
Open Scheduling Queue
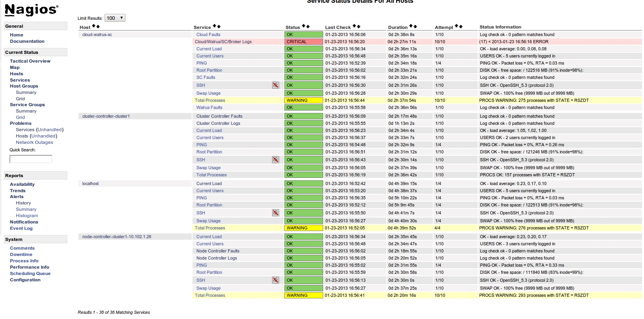[30, 273]
